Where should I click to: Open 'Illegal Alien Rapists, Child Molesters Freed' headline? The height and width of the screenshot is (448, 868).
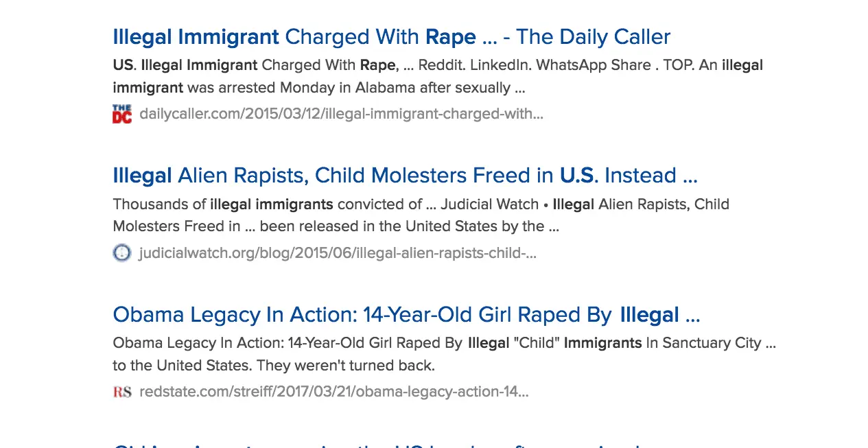405,176
